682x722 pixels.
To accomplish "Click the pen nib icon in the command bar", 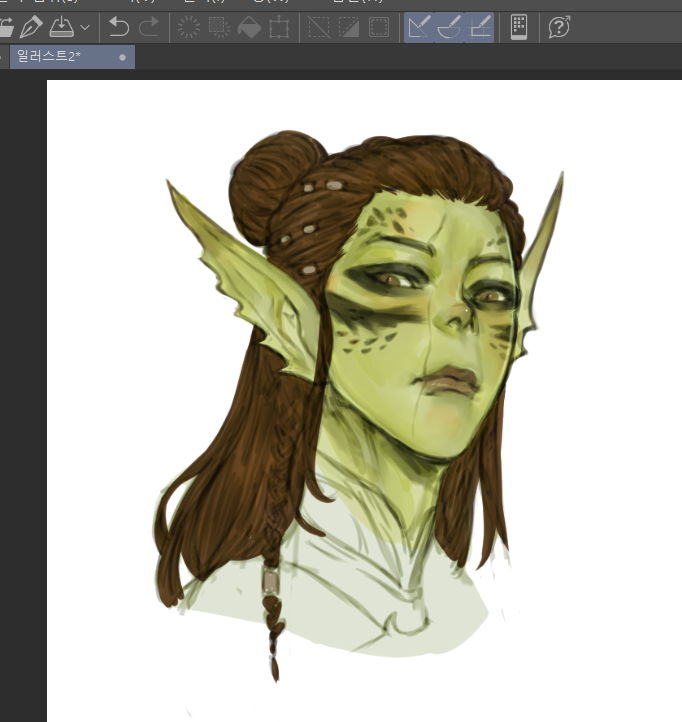I will point(31,27).
